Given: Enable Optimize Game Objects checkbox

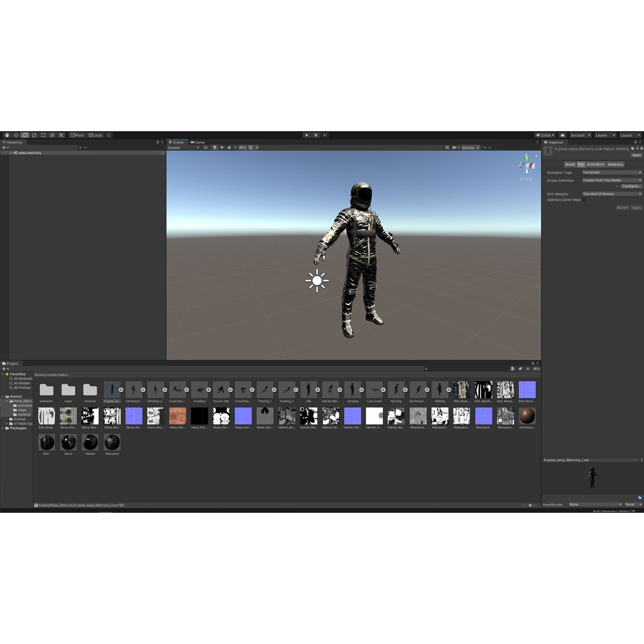Looking at the screenshot, I should 585,200.
